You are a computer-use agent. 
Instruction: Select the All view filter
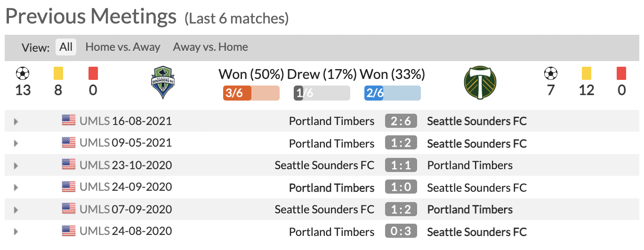click(x=66, y=47)
